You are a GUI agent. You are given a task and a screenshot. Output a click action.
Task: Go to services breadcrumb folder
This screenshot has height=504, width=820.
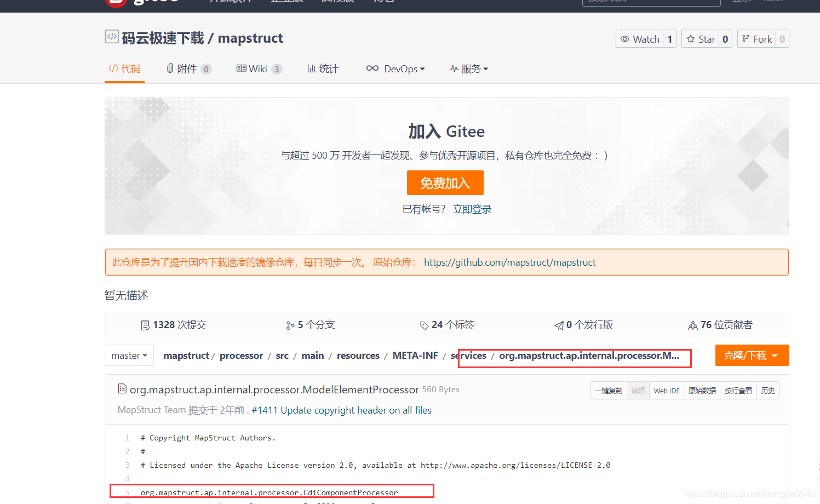coord(468,356)
